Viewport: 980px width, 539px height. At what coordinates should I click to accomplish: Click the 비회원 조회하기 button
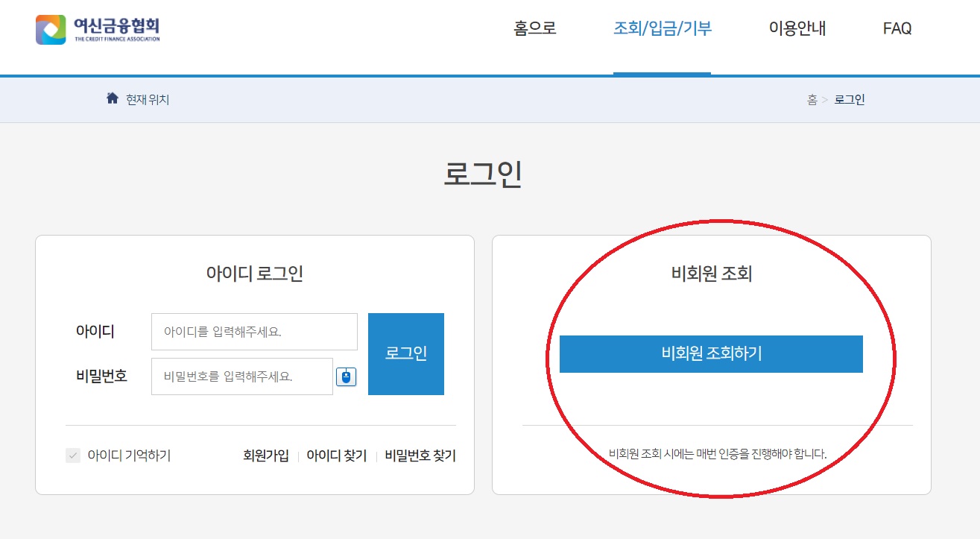point(711,354)
